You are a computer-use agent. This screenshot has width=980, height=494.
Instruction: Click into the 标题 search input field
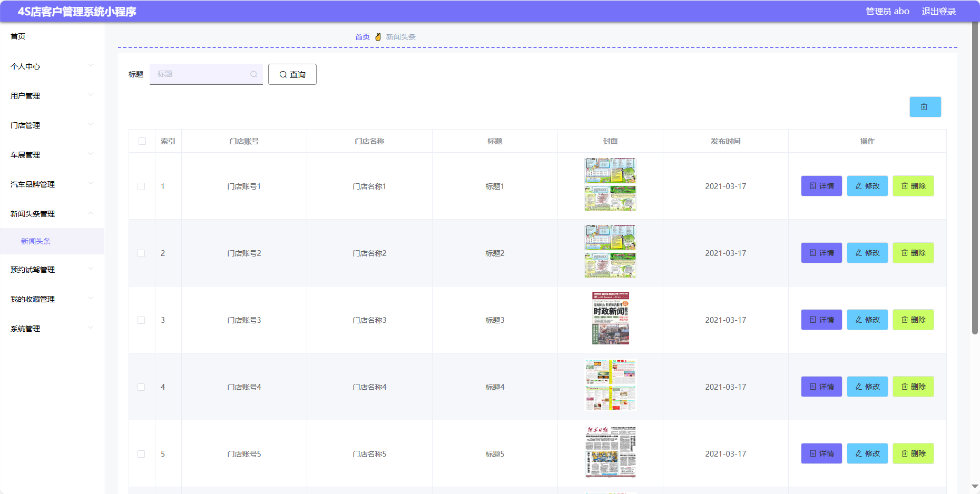[206, 74]
